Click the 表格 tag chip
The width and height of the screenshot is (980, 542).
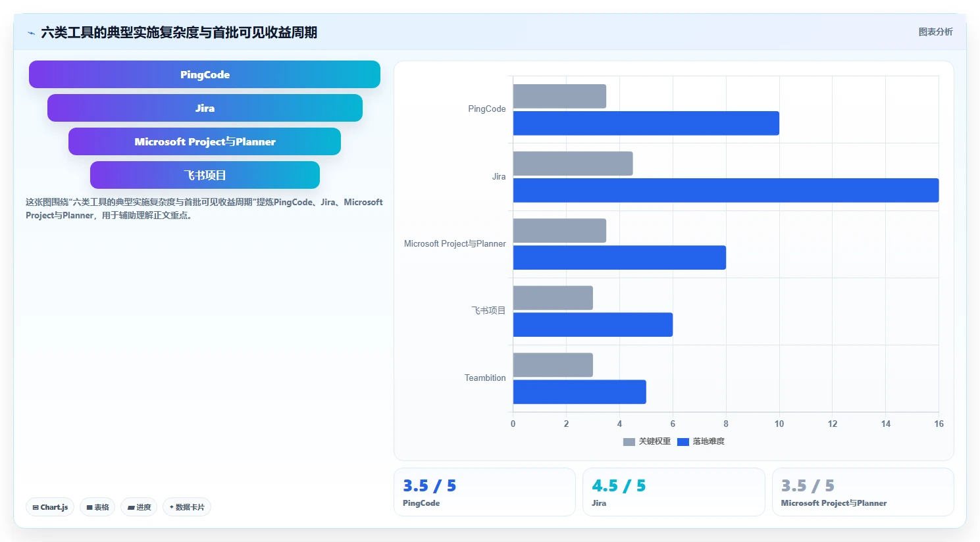tap(97, 507)
